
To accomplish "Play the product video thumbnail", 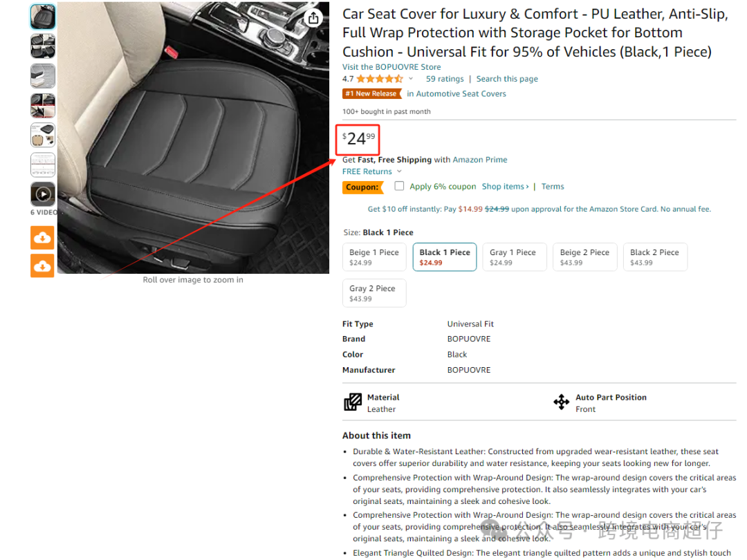I will click(x=43, y=194).
